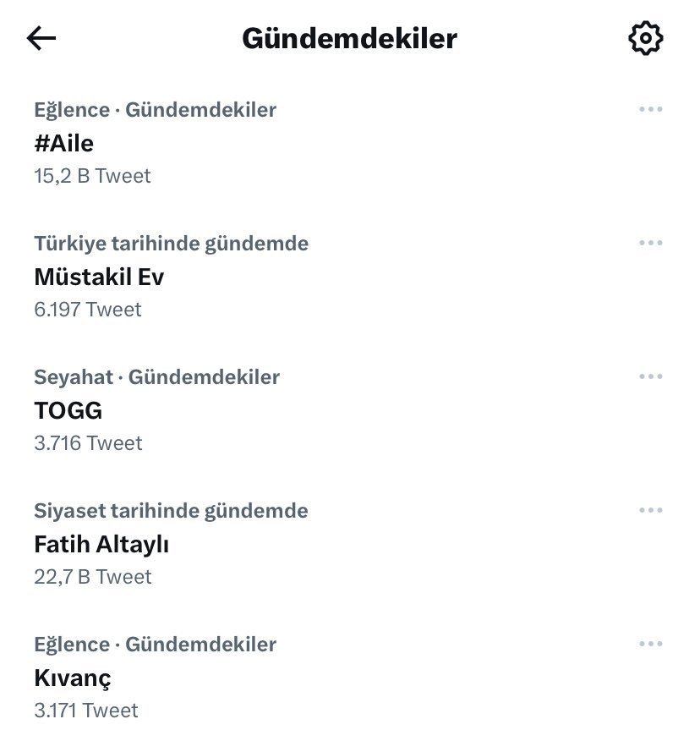Viewport: 700px width, 730px height.
Task: Open more options for #Aile trend
Action: point(650,109)
